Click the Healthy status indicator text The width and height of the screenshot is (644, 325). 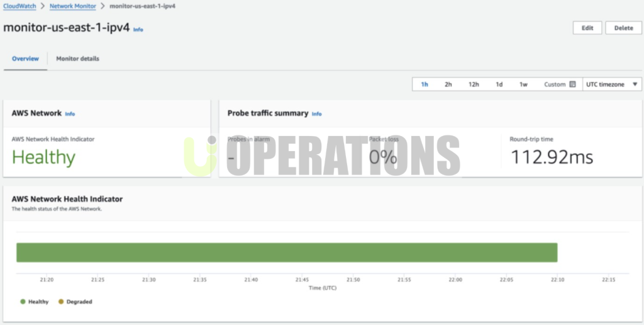point(43,157)
